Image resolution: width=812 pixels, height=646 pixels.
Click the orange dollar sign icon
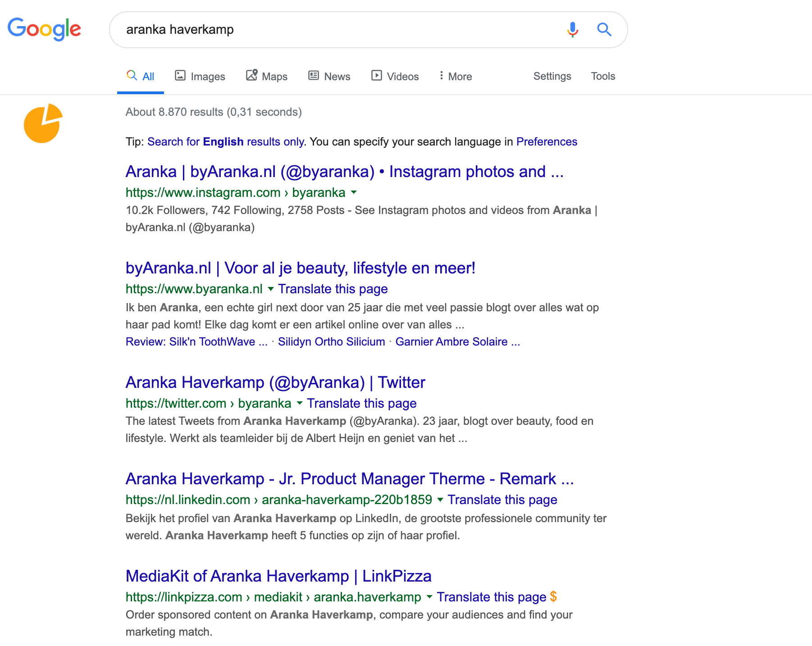click(553, 597)
